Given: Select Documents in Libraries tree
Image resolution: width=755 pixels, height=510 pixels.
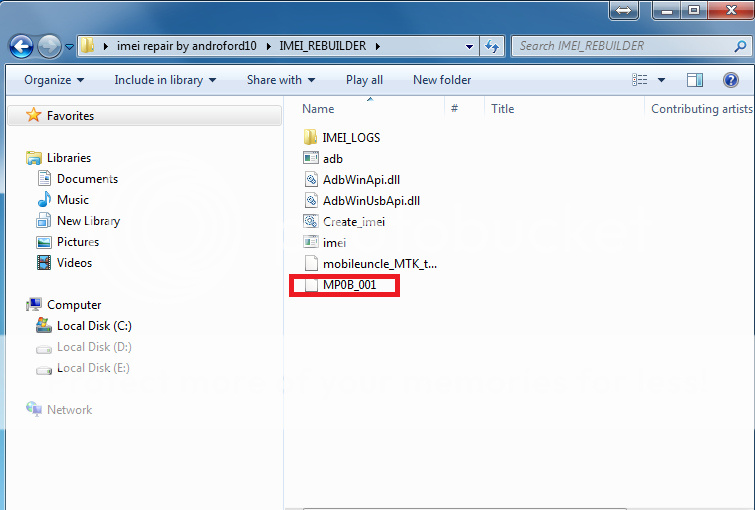Looking at the screenshot, I should point(87,179).
